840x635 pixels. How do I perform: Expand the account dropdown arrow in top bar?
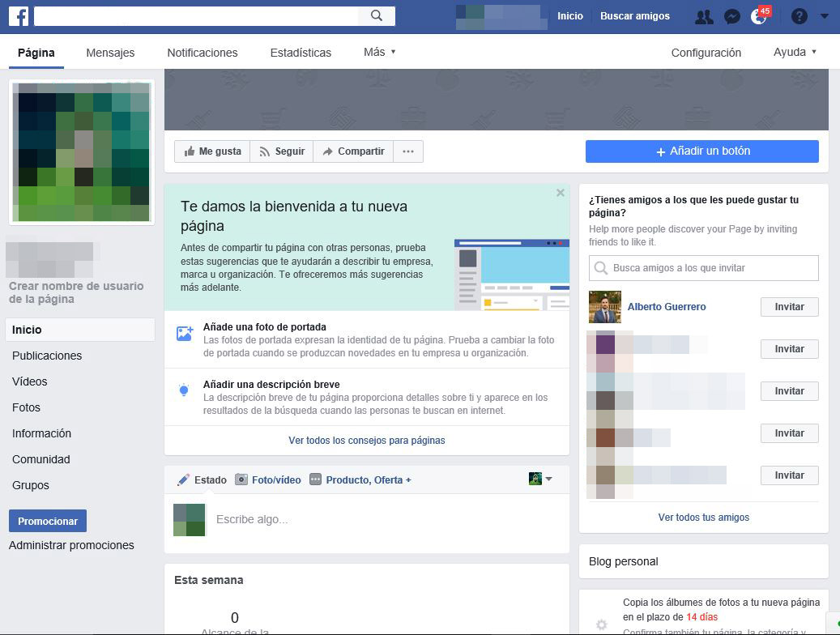pyautogui.click(x=825, y=16)
